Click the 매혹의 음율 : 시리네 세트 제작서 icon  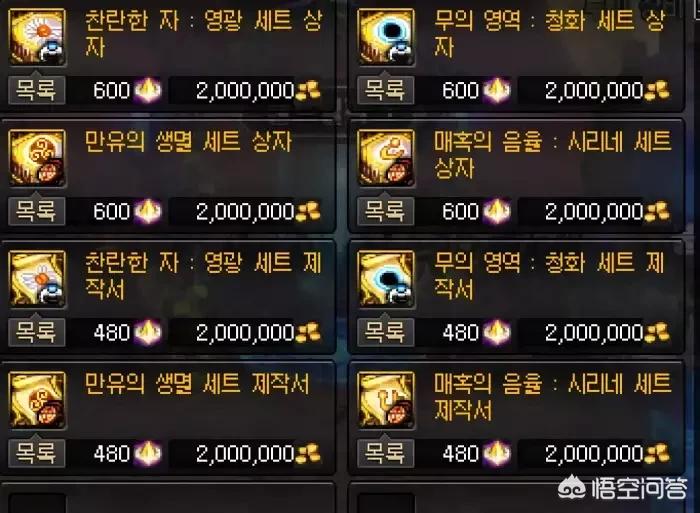(x=386, y=400)
